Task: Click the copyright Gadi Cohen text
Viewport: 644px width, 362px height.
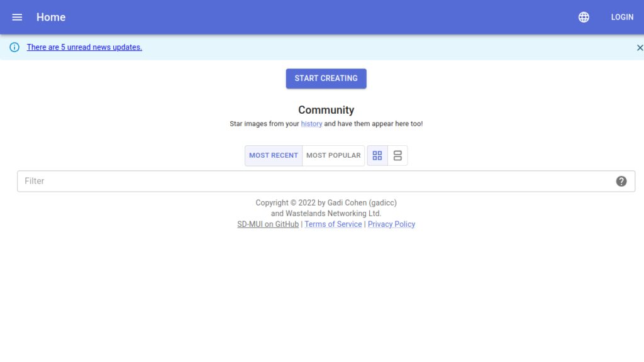Action: pyautogui.click(x=326, y=203)
